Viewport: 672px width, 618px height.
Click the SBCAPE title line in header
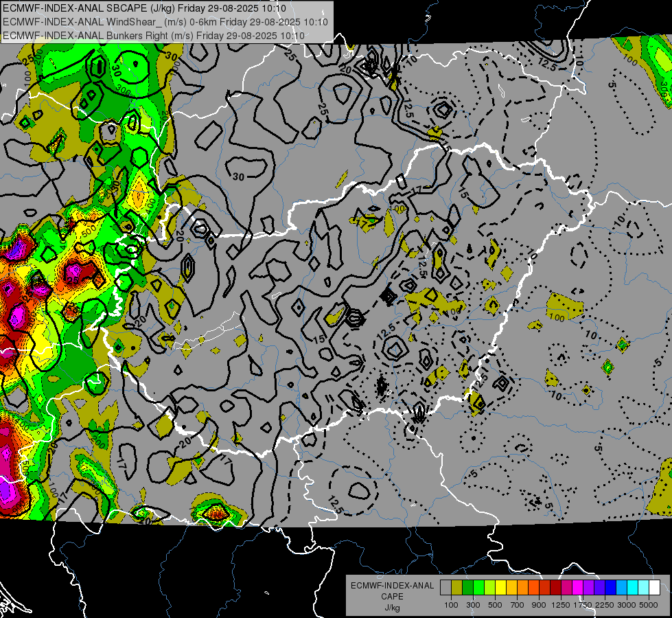click(144, 8)
